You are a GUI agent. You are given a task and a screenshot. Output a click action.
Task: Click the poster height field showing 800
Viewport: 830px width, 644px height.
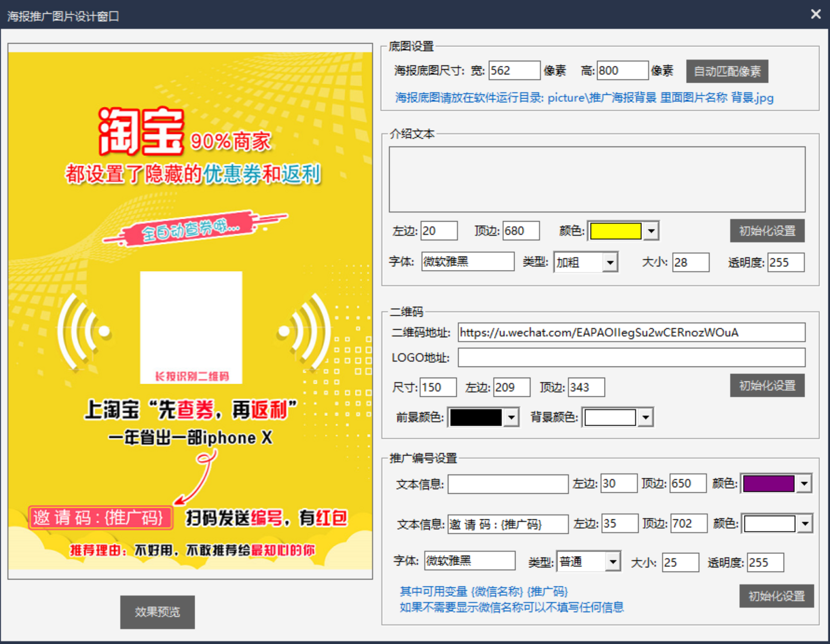point(622,70)
